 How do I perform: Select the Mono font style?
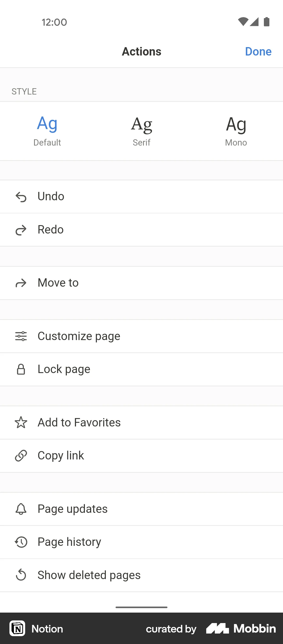tap(236, 130)
